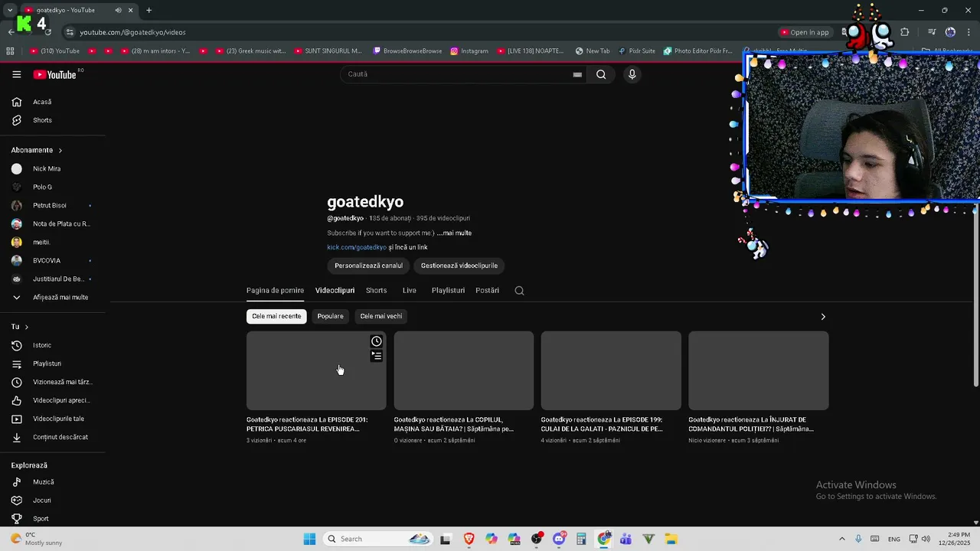Switch to Pagina de pornire tab
Screen dimensions: 980x551
(x=275, y=290)
